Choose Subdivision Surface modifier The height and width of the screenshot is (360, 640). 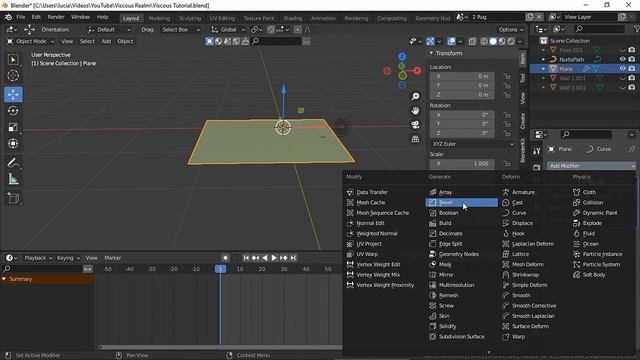pyautogui.click(x=461, y=336)
